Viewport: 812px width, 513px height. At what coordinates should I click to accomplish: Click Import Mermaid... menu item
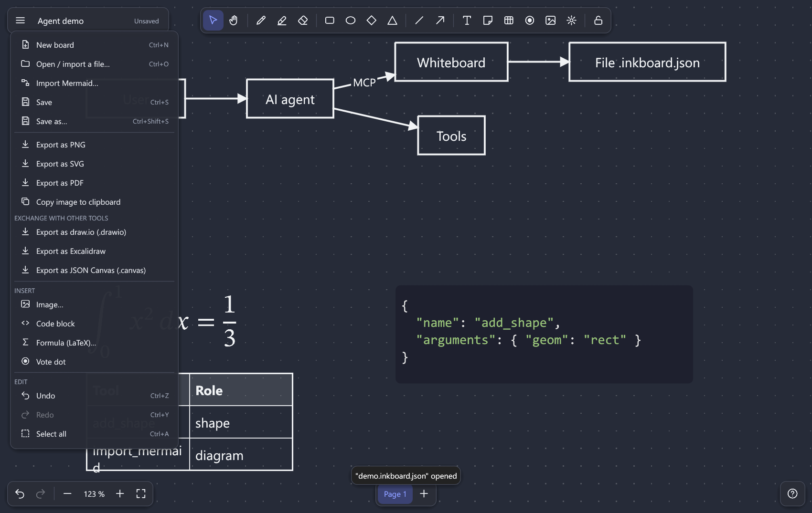point(95,83)
